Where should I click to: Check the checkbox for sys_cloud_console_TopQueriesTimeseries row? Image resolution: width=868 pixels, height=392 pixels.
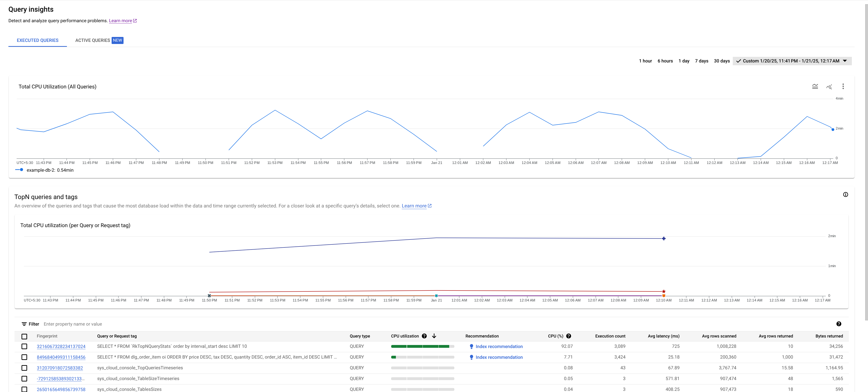tap(24, 368)
